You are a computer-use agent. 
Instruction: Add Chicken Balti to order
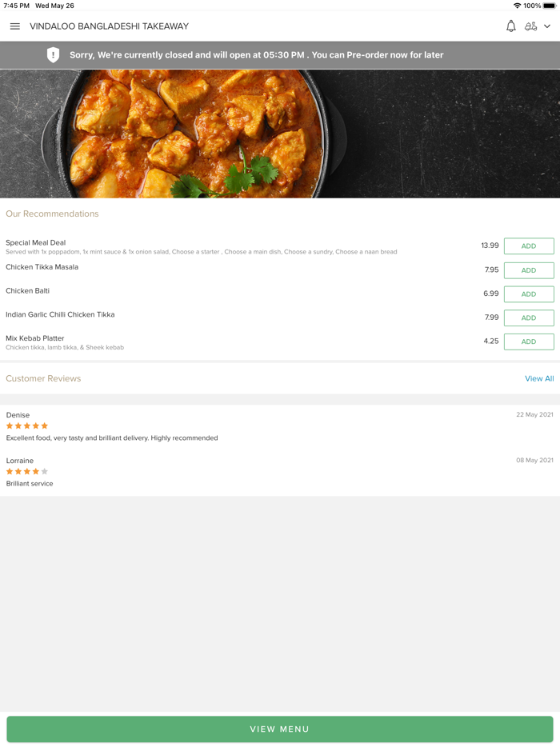pos(529,294)
